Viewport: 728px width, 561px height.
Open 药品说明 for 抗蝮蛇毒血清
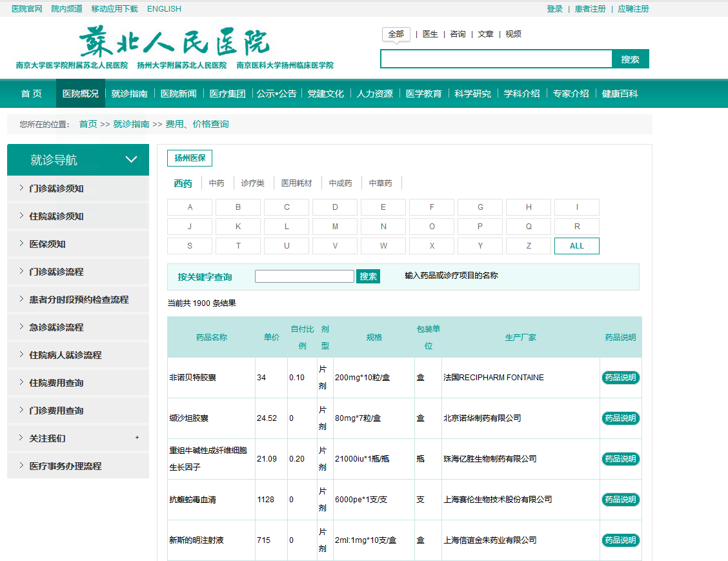coord(620,500)
